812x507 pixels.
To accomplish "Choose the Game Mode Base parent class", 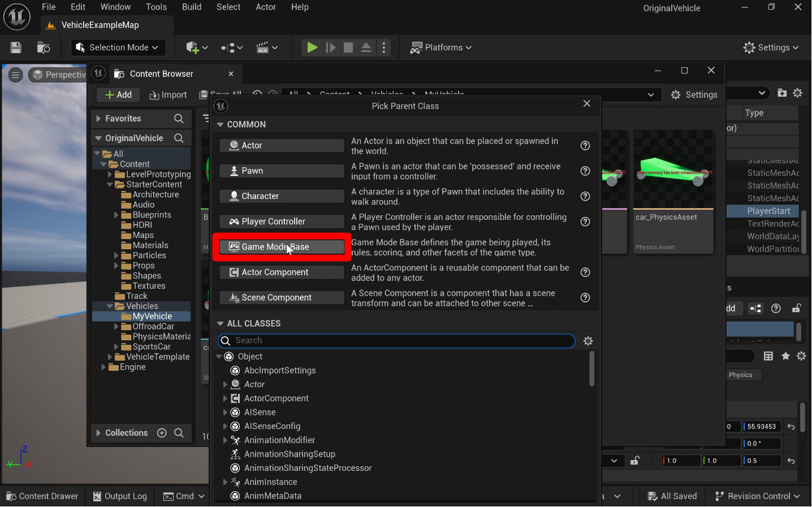I will pos(282,247).
